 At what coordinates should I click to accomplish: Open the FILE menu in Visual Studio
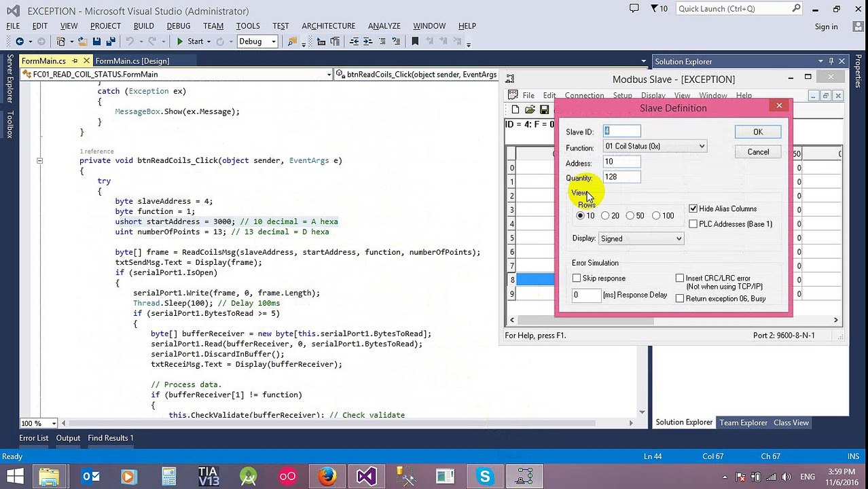pos(13,26)
